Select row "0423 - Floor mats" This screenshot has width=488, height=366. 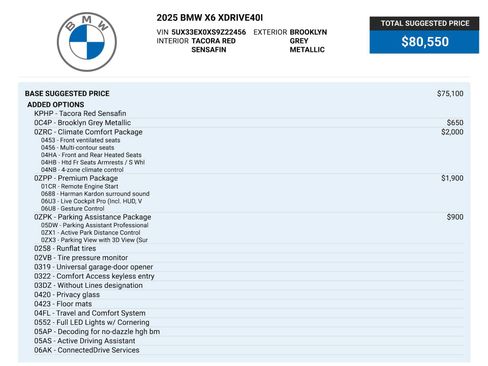point(248,304)
